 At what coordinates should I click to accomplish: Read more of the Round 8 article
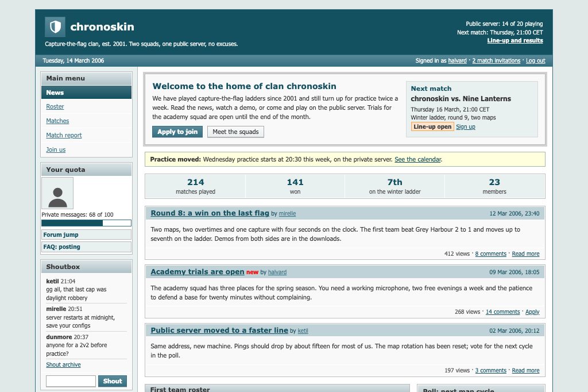(x=525, y=254)
